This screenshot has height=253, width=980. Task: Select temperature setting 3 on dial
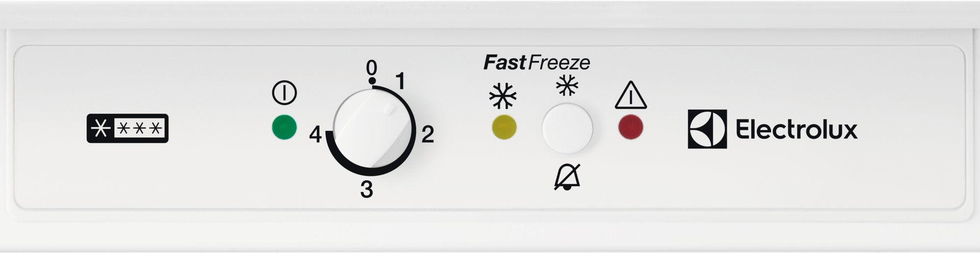(x=366, y=190)
